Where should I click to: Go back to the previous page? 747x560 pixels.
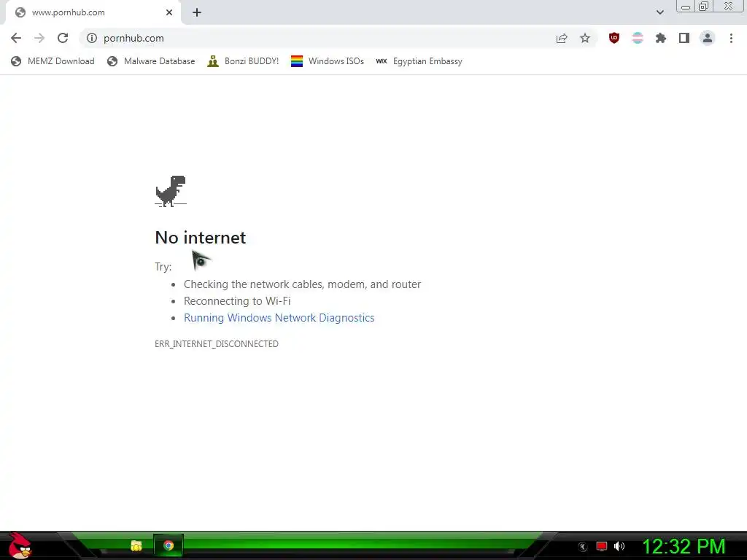pos(16,38)
